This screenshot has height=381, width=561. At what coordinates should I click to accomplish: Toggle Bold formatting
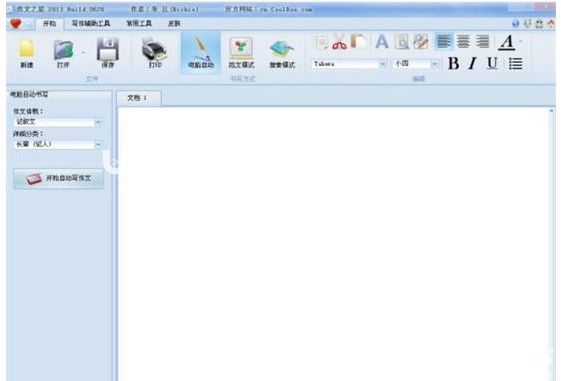pyautogui.click(x=454, y=64)
